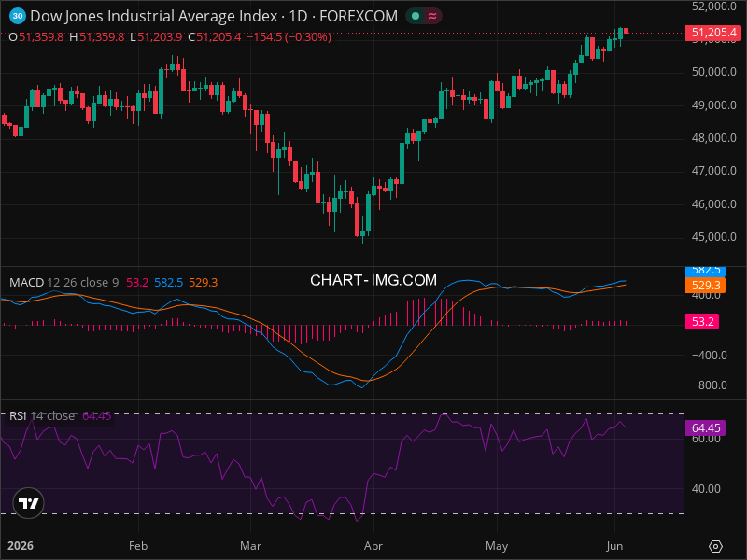
Task: Click the −800.0 MACD axis label
Action: pyautogui.click(x=710, y=385)
